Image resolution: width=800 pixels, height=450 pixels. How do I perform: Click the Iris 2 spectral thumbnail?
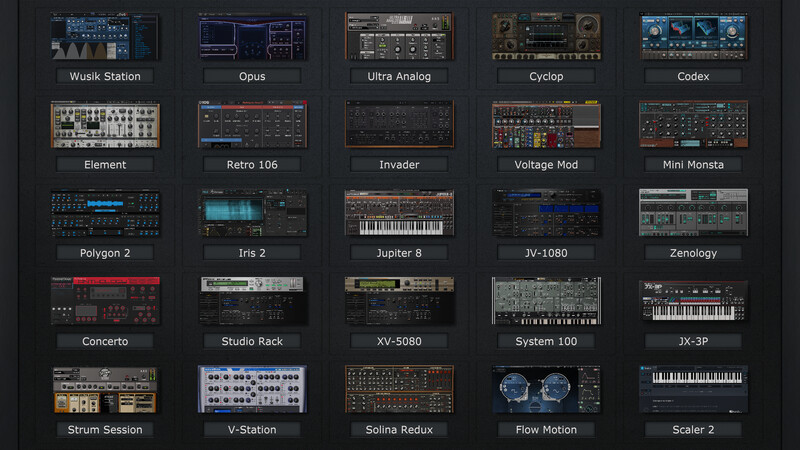[252, 213]
